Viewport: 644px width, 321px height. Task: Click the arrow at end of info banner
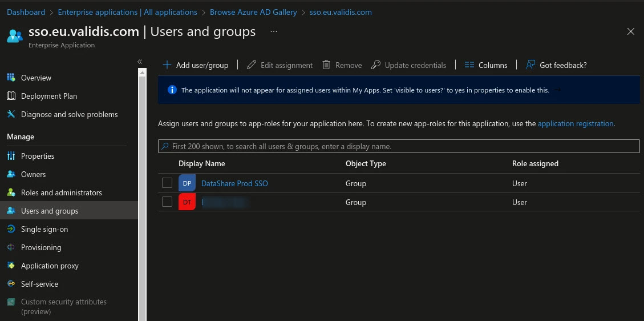[x=557, y=90]
